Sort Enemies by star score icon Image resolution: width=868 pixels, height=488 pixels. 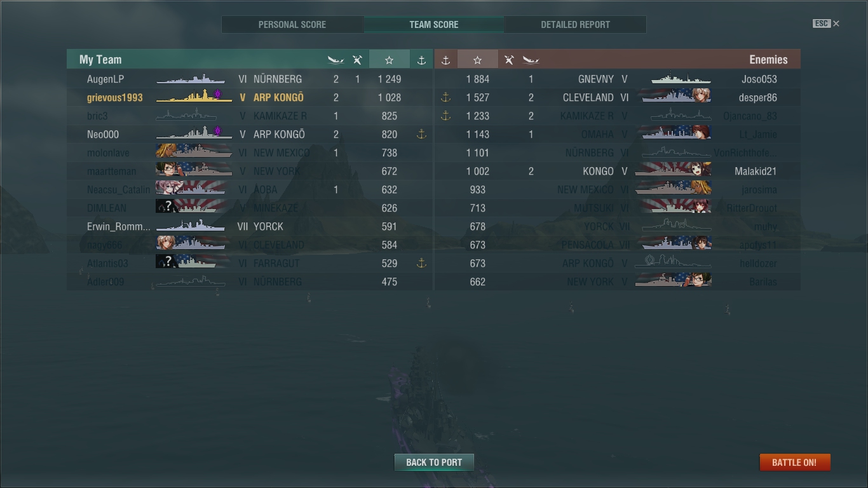(477, 60)
